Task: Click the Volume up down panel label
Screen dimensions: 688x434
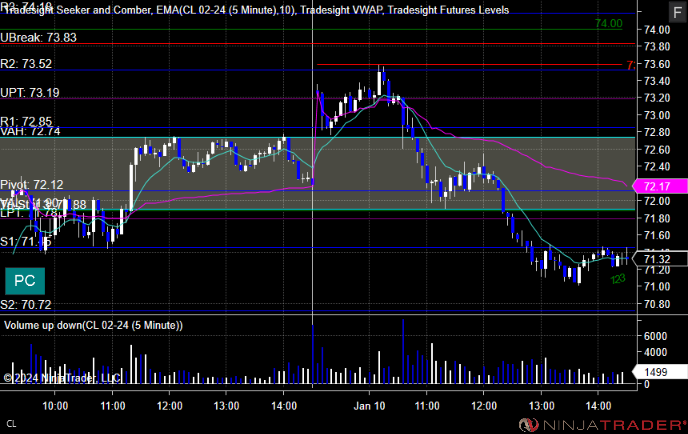Action: pyautogui.click(x=93, y=325)
